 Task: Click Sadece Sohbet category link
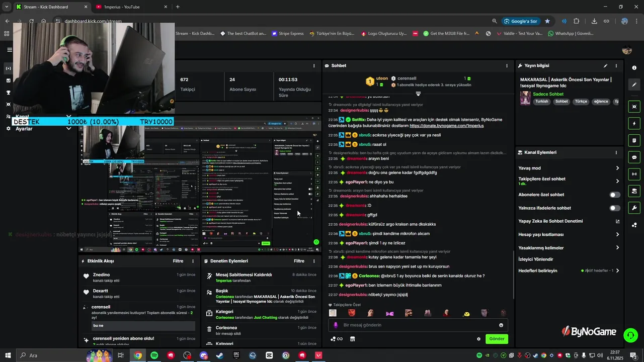(x=548, y=94)
